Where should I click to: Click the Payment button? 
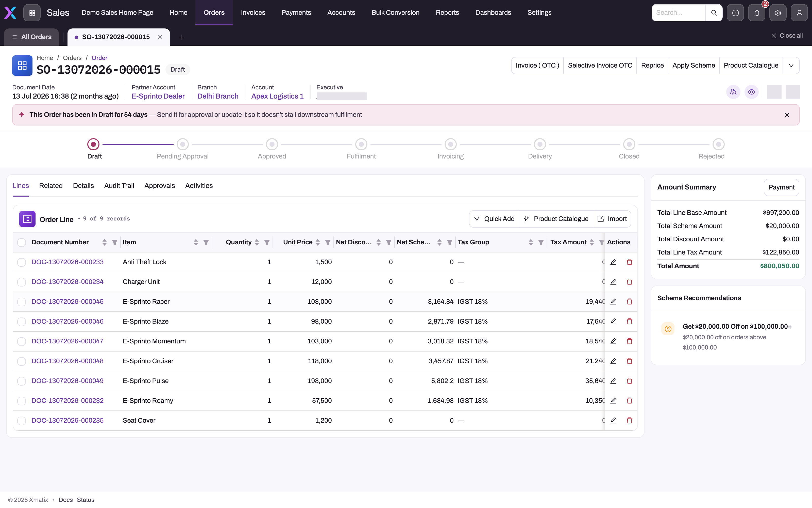point(781,187)
